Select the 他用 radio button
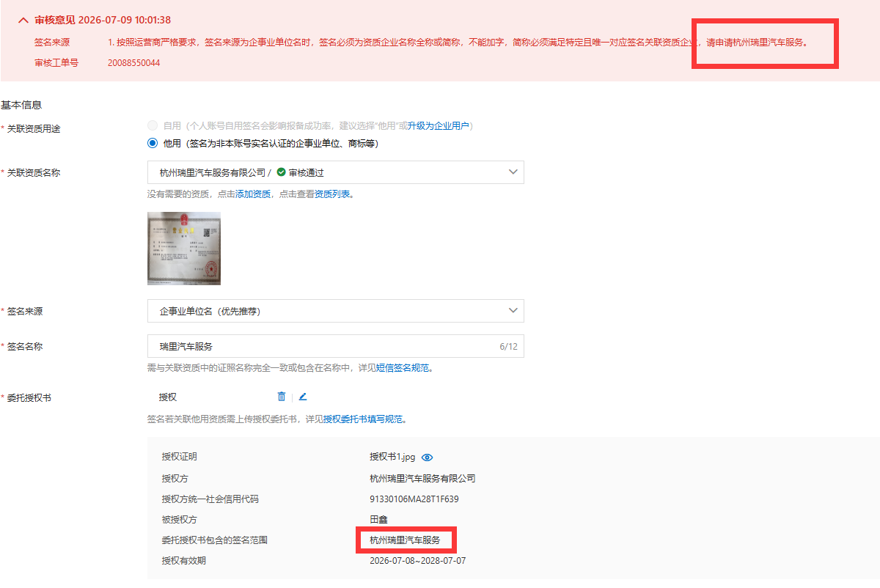 153,143
